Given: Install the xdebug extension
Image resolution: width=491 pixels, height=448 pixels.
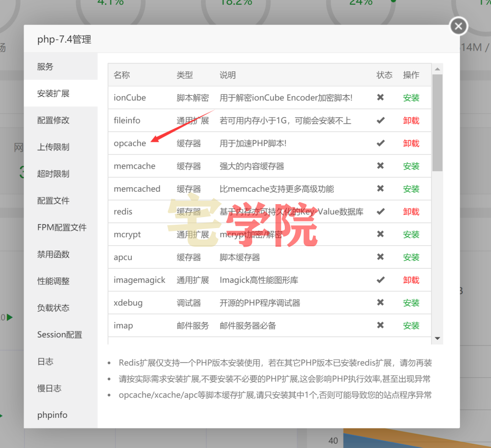Looking at the screenshot, I should click(x=411, y=303).
